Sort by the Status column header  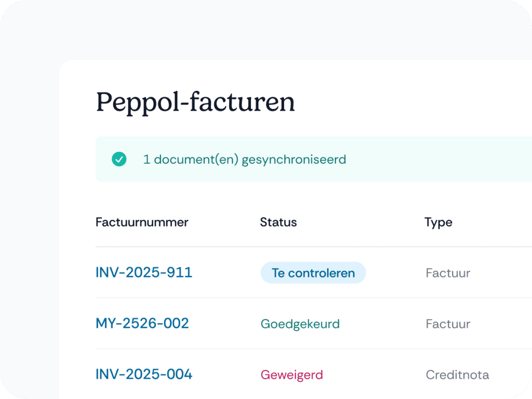278,222
